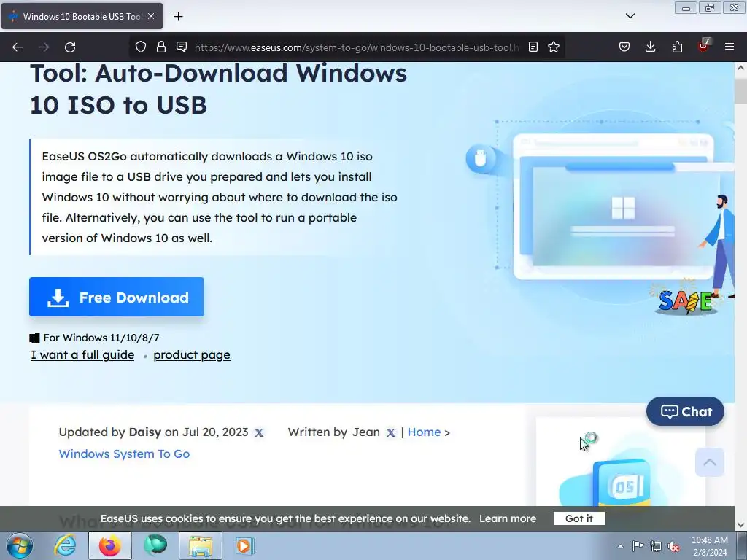Click the scrollbar down arrow
747x560 pixels.
(740, 525)
